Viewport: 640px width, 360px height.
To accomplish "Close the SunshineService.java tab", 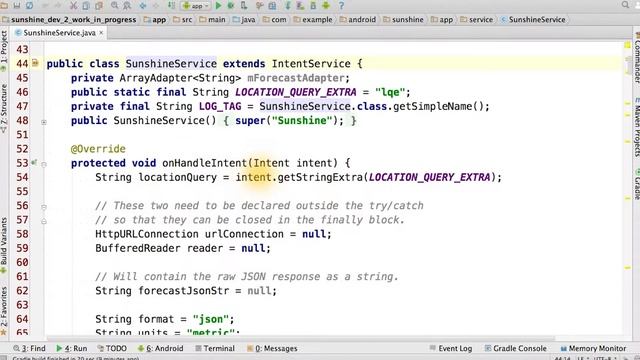I will (x=101, y=33).
